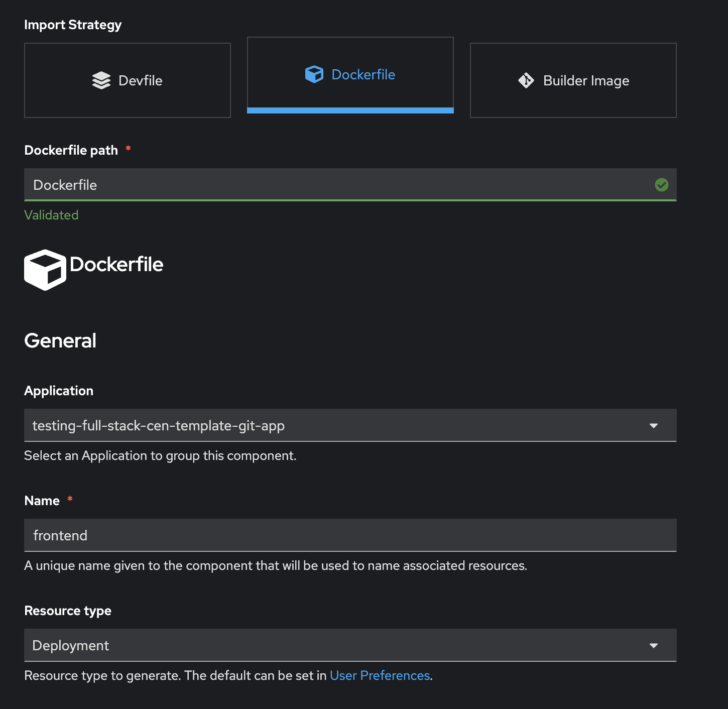This screenshot has height=709, width=728.
Task: Click the Dockerfile path input field
Action: tap(350, 185)
